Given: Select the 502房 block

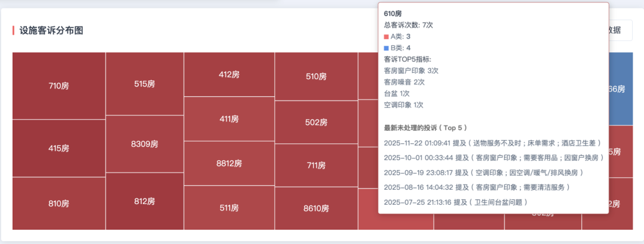Looking at the screenshot, I should pyautogui.click(x=316, y=122).
